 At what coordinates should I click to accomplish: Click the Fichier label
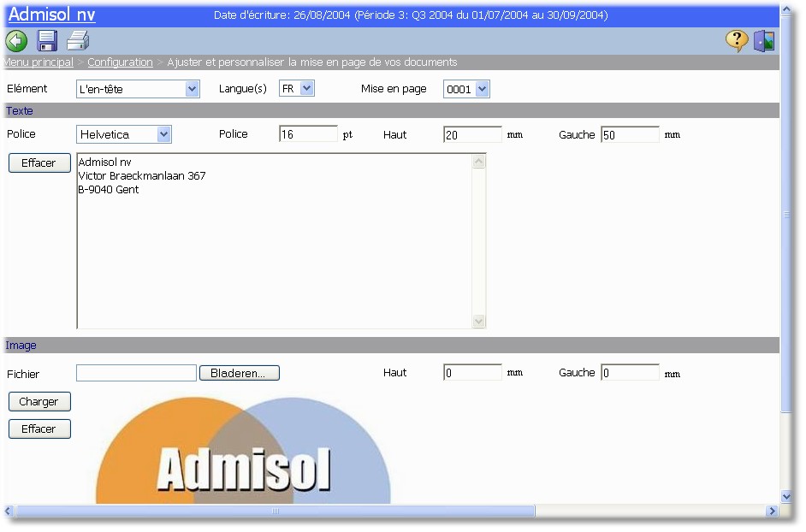[x=23, y=375]
